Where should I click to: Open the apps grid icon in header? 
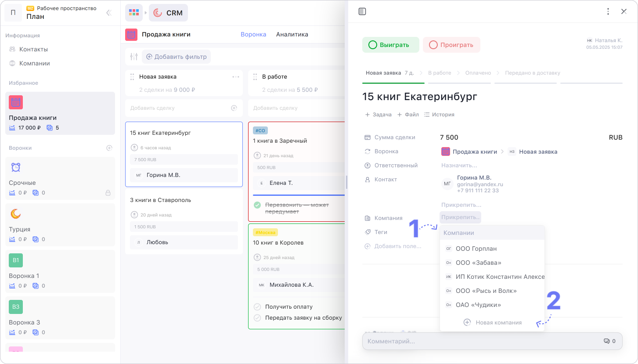pyautogui.click(x=134, y=13)
